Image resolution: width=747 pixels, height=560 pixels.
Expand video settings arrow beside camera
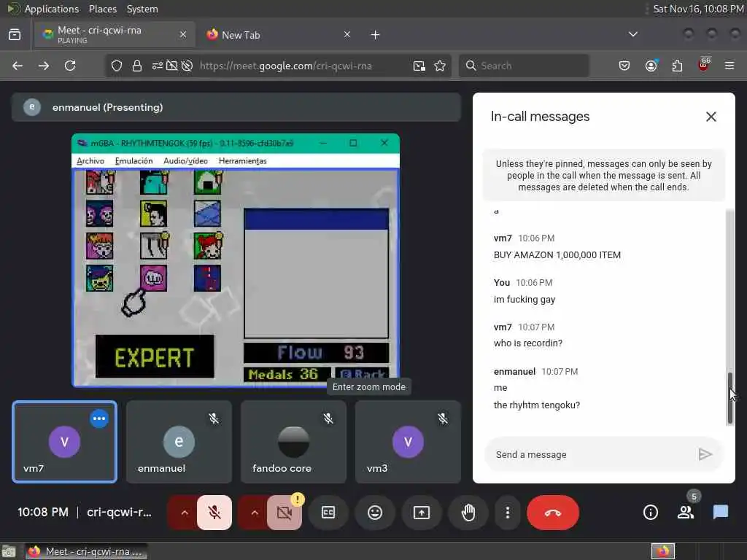click(255, 513)
